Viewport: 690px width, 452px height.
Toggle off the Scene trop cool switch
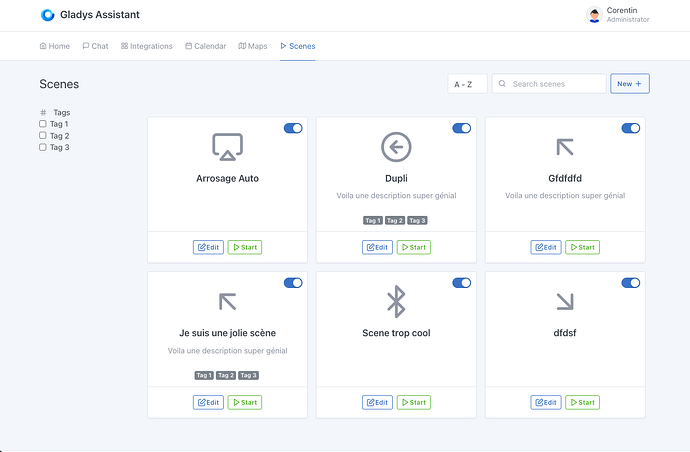click(461, 283)
